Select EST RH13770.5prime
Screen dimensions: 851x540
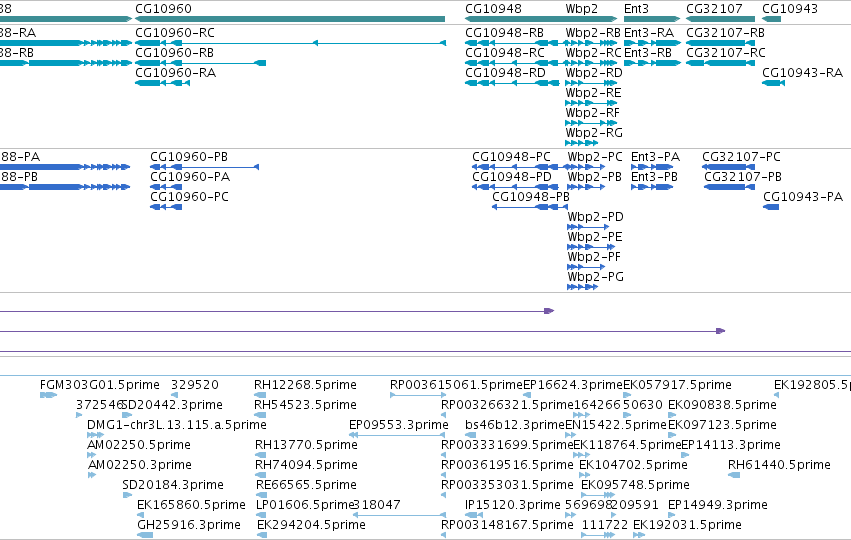306,445
